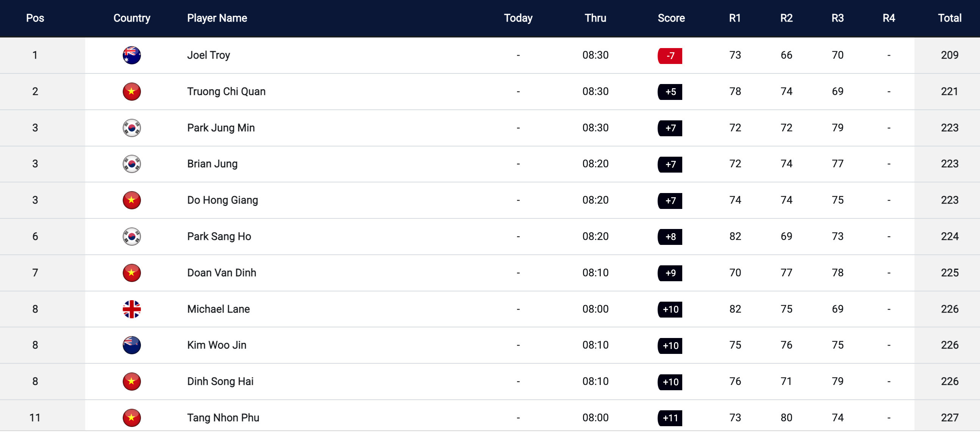Click Do Hong Giang's player name
980x433 pixels.
[x=222, y=200]
